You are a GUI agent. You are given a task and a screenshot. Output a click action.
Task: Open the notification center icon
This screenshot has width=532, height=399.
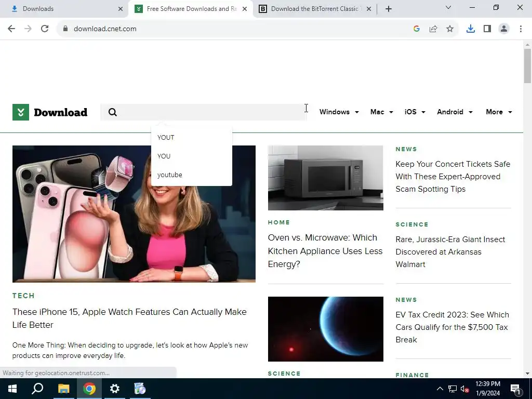[x=515, y=389]
